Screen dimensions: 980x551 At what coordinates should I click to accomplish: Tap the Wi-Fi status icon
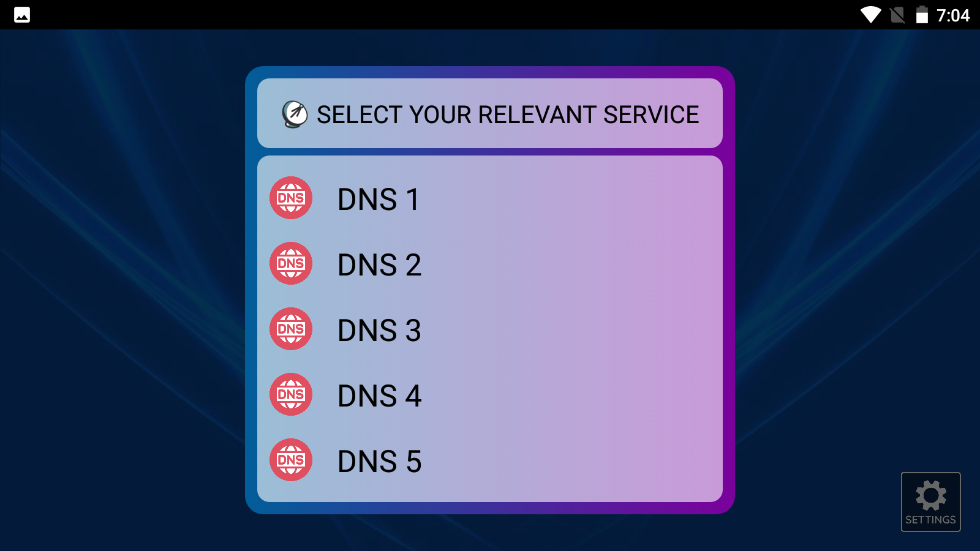click(870, 15)
